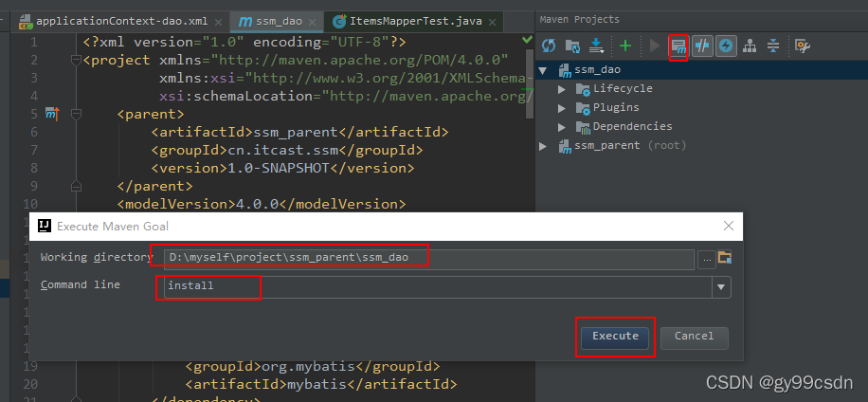Switch to ssm_dao editor tab
The image size is (868, 402).
279,22
